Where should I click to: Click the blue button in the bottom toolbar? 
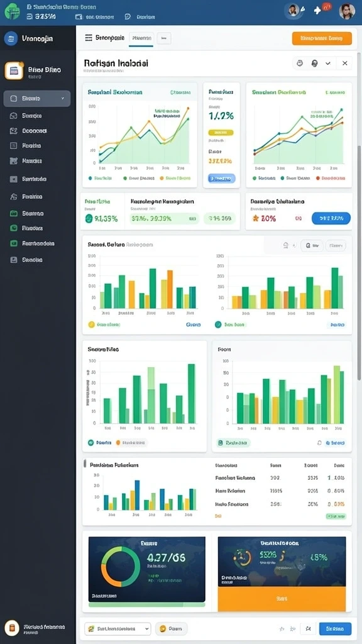click(336, 628)
